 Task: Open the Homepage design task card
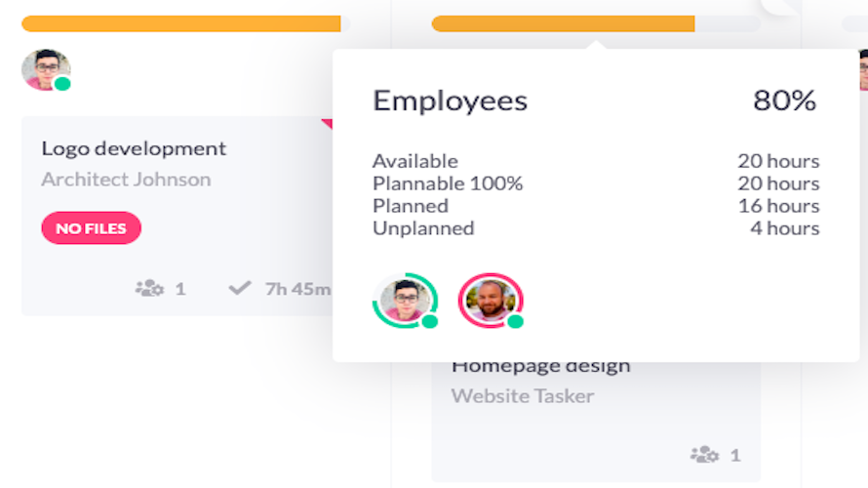[596, 421]
